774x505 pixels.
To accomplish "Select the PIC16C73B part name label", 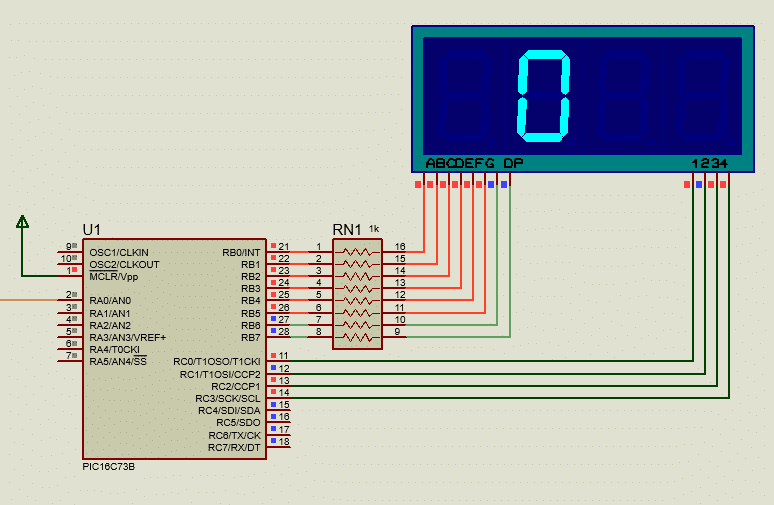I will pyautogui.click(x=109, y=466).
